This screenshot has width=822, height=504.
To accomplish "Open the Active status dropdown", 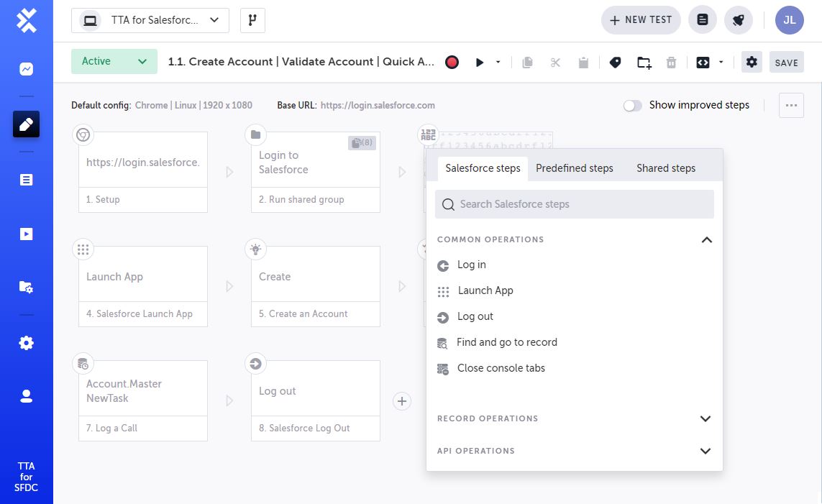I will [x=114, y=62].
